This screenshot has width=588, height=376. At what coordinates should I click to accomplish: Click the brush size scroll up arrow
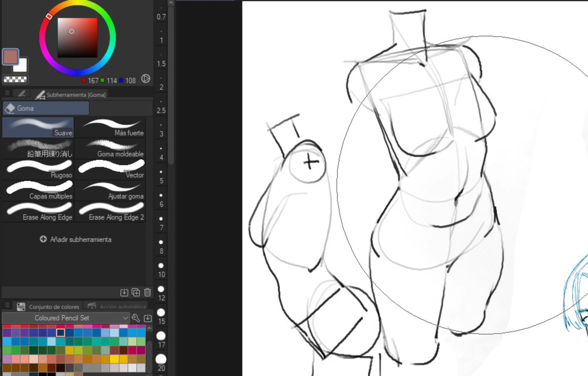pos(171,3)
